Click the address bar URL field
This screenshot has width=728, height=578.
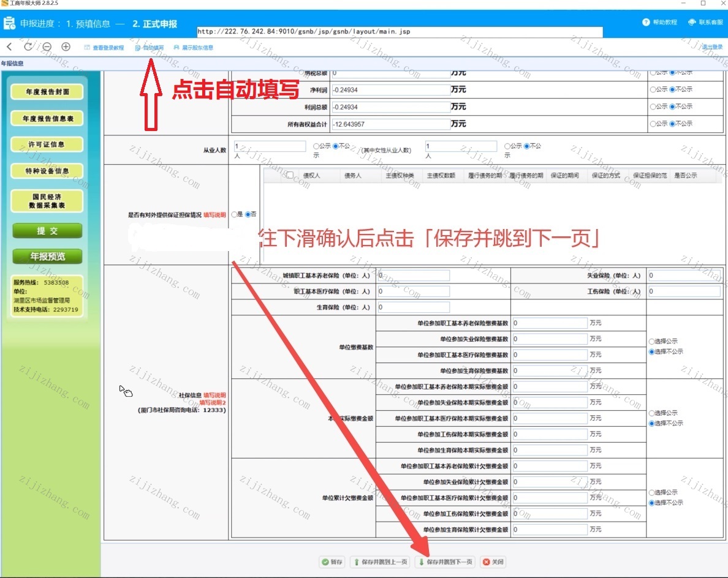(x=400, y=32)
